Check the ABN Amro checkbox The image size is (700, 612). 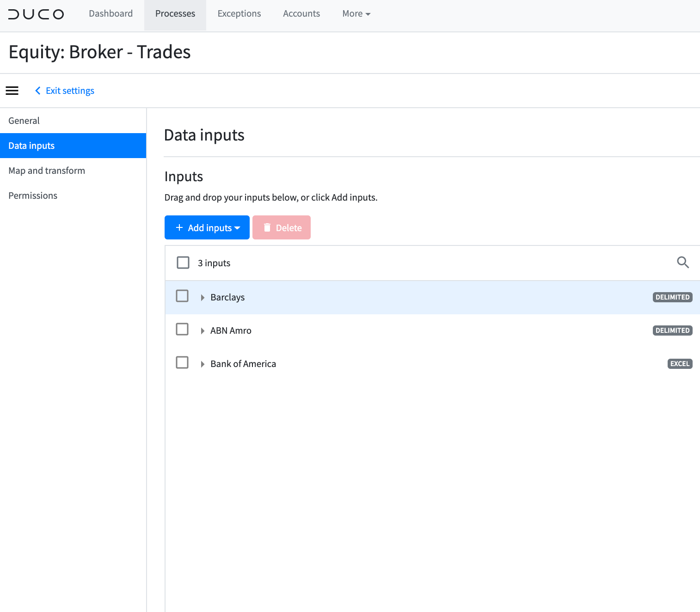coord(182,329)
